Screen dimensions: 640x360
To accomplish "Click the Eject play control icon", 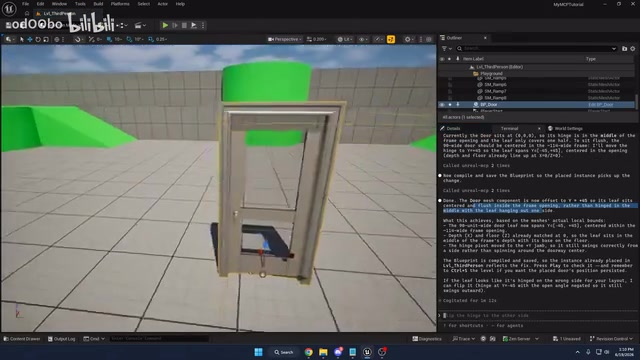I will 194,25.
